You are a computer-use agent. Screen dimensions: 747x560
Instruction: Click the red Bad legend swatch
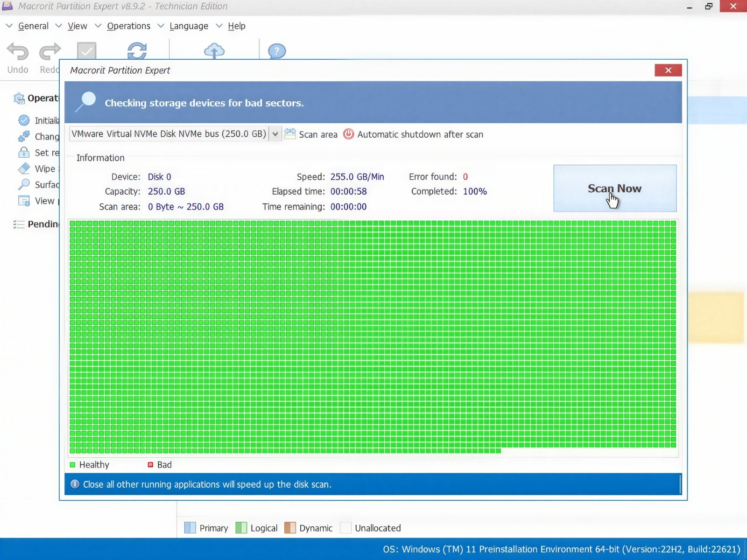coord(150,465)
